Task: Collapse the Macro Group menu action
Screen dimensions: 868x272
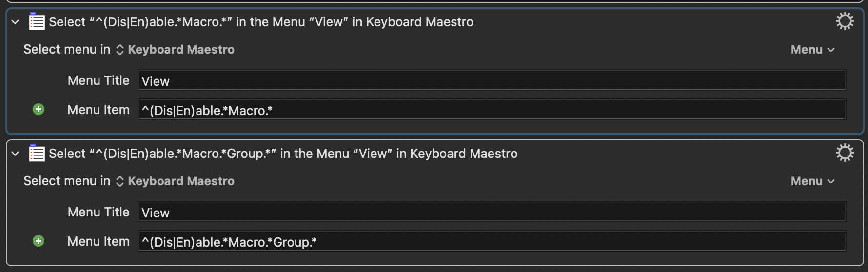Action: 15,154
